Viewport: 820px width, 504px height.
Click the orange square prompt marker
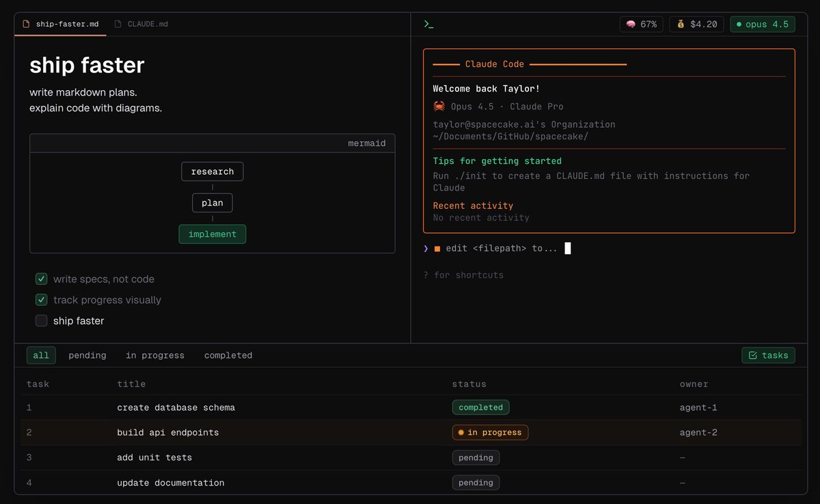[x=437, y=249]
